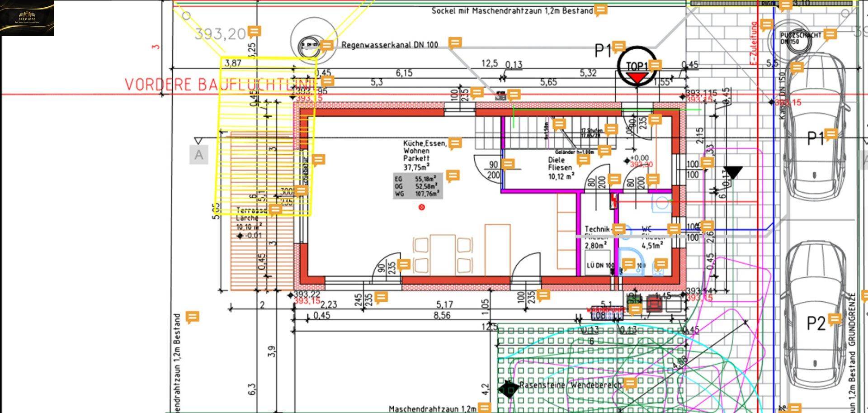Open the comment on Terrasse Lärche label

pos(275,209)
